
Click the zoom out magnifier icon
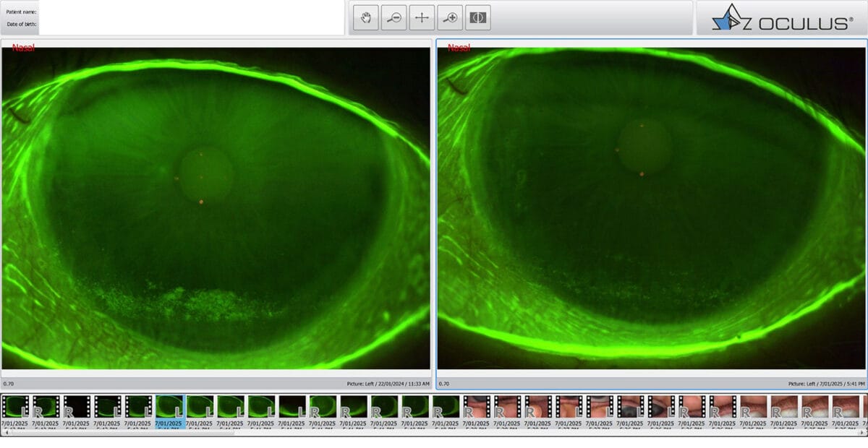pyautogui.click(x=393, y=17)
